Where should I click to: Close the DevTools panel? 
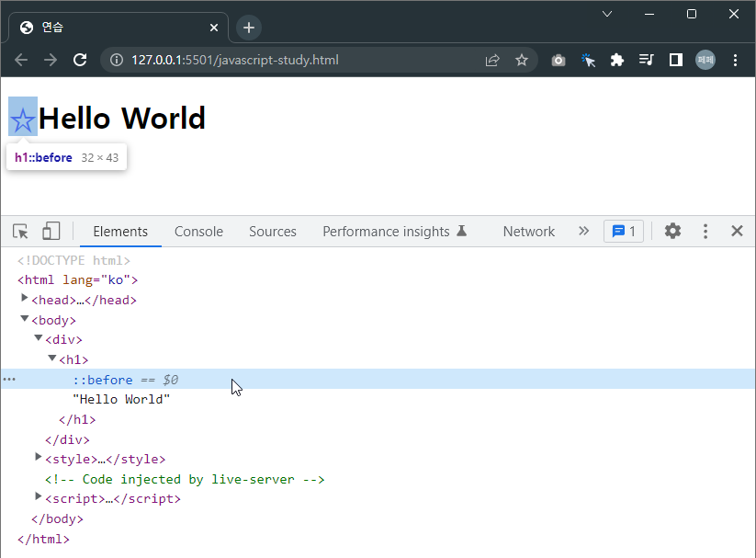pos(737,232)
